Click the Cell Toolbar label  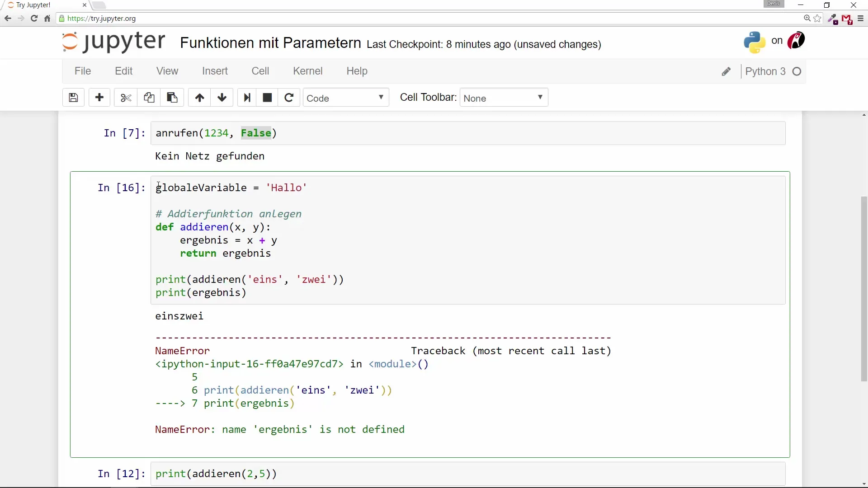428,98
